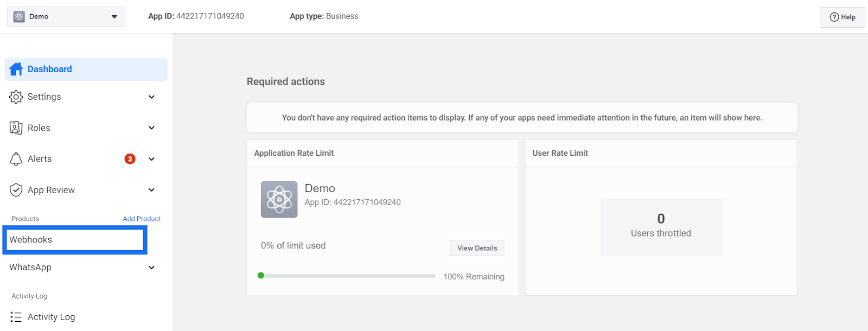Image resolution: width=868 pixels, height=331 pixels.
Task: Click the no required action items message
Action: (x=522, y=118)
